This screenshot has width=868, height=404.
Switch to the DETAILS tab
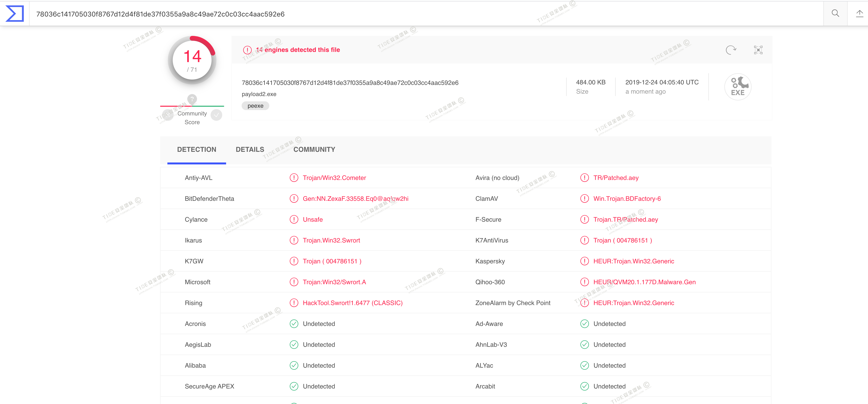[250, 149]
